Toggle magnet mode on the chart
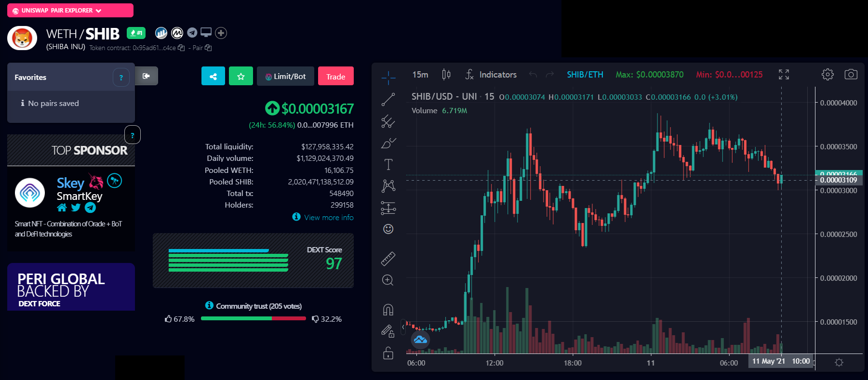 (x=388, y=310)
